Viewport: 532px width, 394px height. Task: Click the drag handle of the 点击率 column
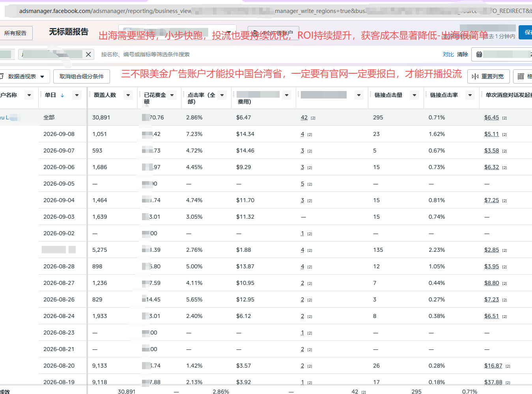[184, 95]
